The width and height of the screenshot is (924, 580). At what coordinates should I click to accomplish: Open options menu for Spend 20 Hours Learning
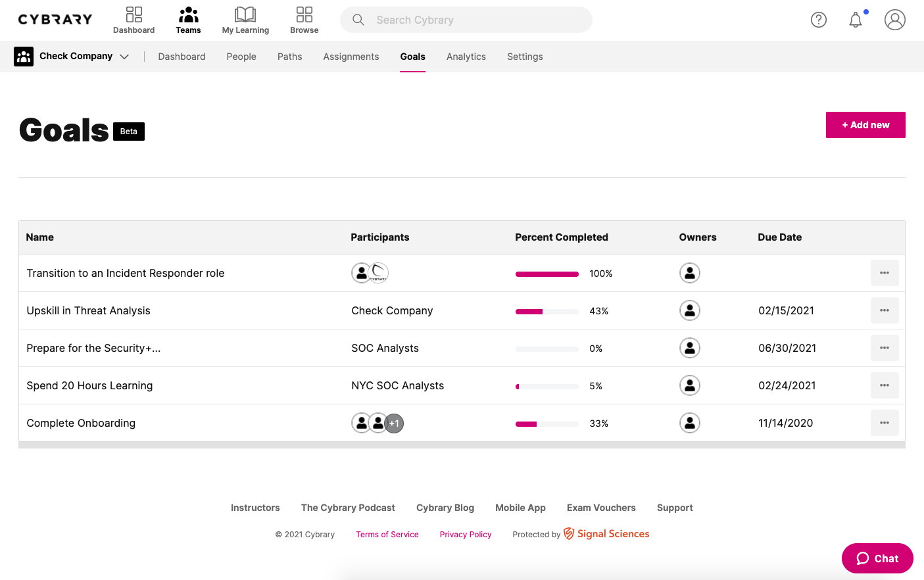click(x=885, y=385)
